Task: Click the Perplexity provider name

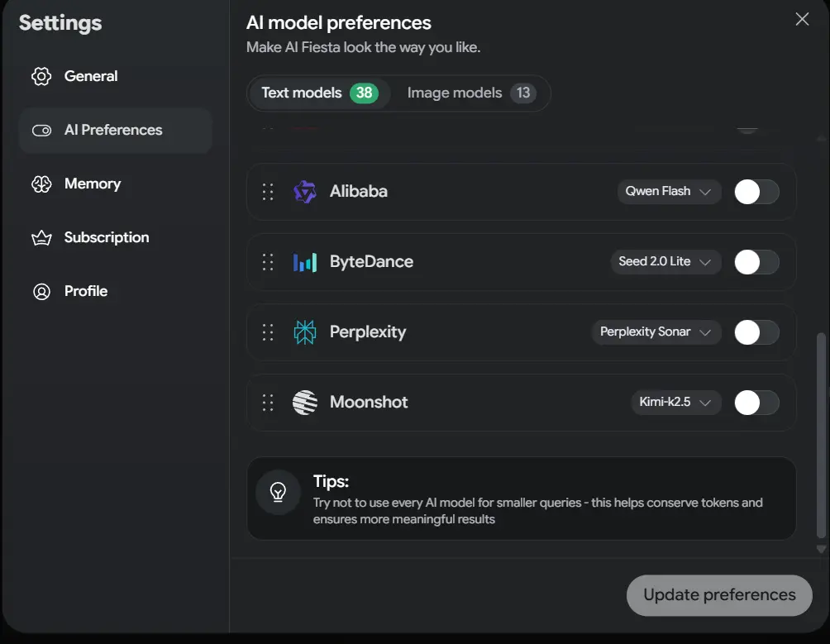Action: pos(368,332)
